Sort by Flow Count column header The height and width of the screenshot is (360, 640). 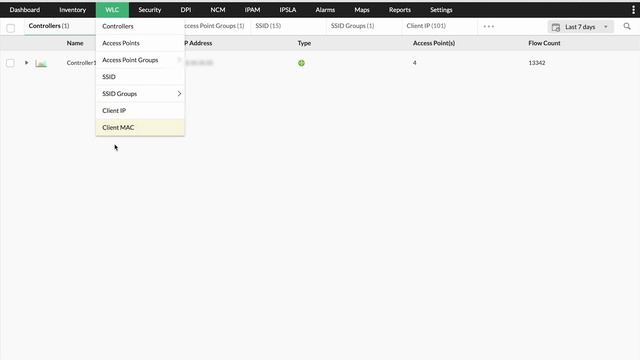(x=544, y=43)
